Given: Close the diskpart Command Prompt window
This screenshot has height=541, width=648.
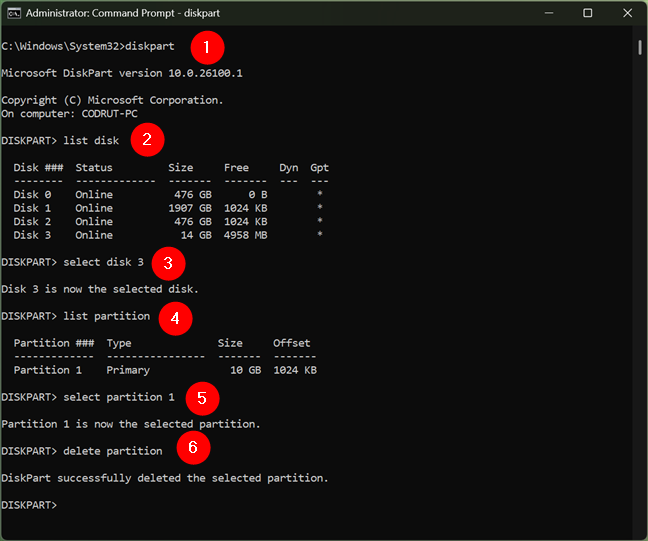Looking at the screenshot, I should point(627,13).
